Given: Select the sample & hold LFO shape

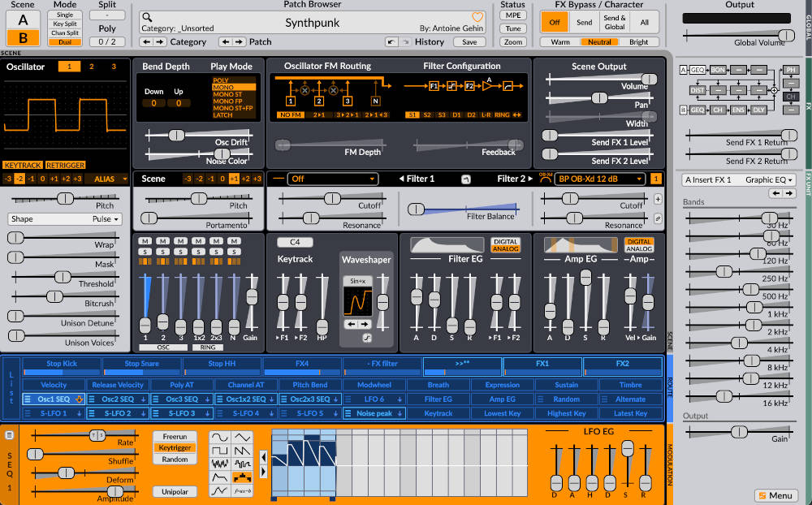Looking at the screenshot, I should [242, 464].
